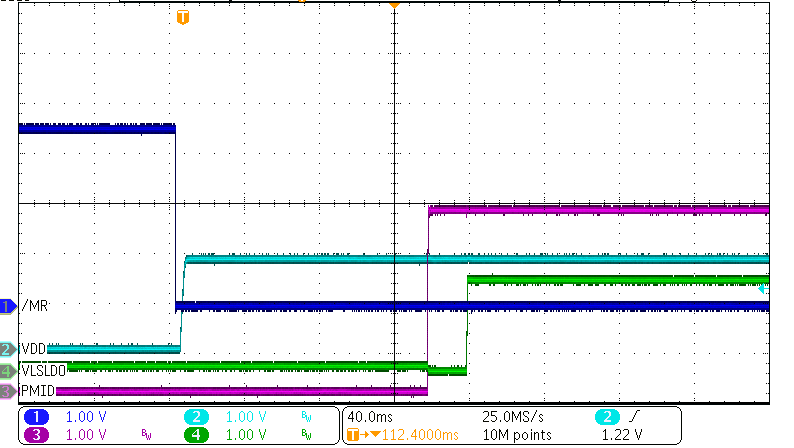Select the channel 4 VLSLDO ground marker
The width and height of the screenshot is (794, 448).
pos(8,370)
